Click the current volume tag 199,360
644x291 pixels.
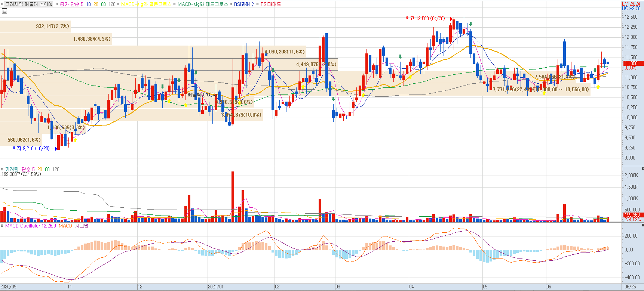633,215
